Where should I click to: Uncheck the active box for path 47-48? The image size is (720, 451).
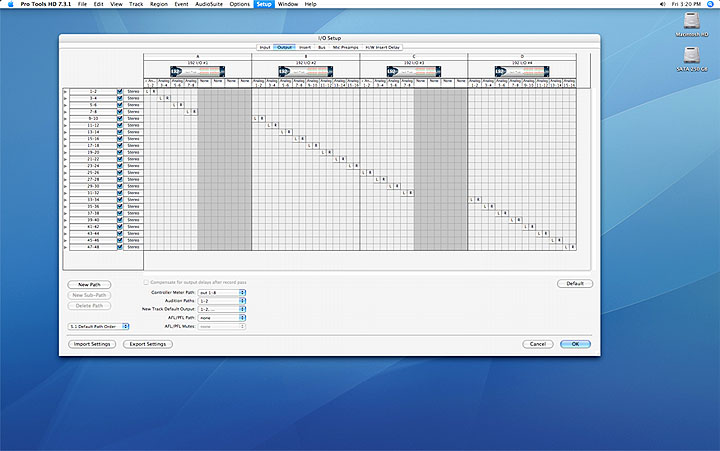point(120,247)
